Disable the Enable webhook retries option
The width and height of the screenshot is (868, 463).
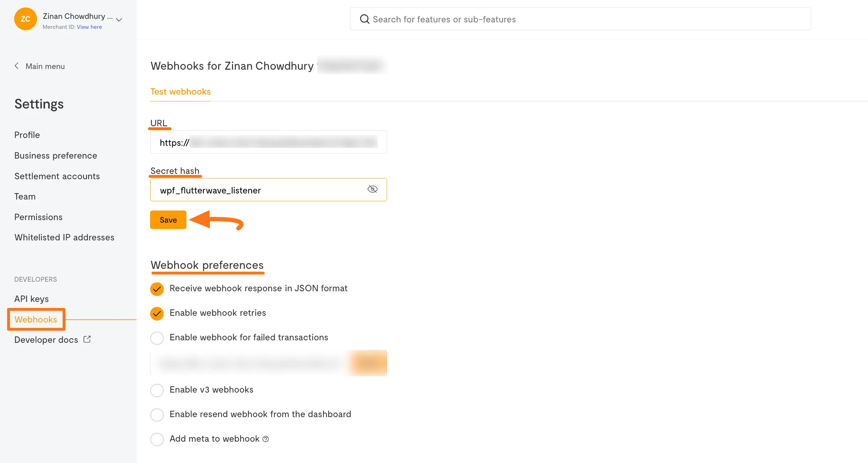pos(157,314)
